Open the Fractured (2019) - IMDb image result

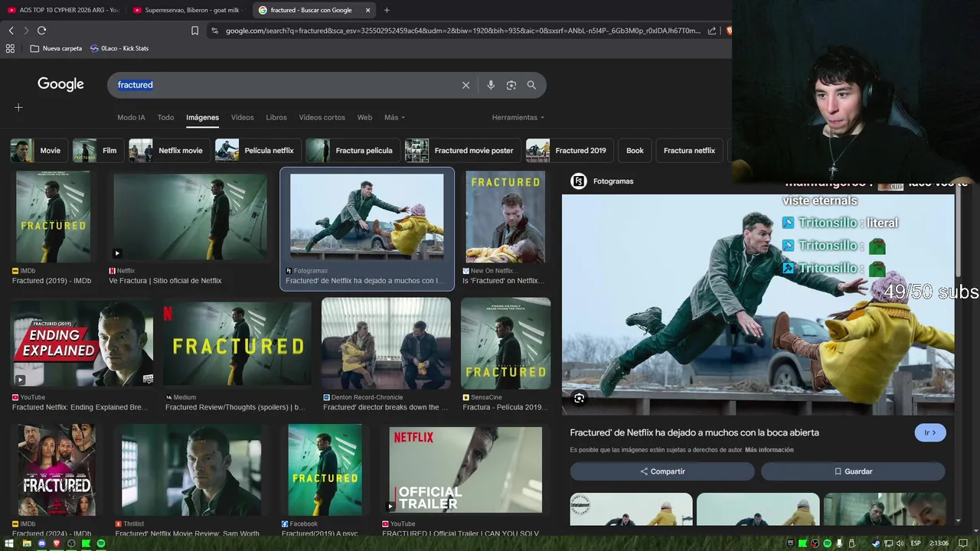[x=53, y=217]
